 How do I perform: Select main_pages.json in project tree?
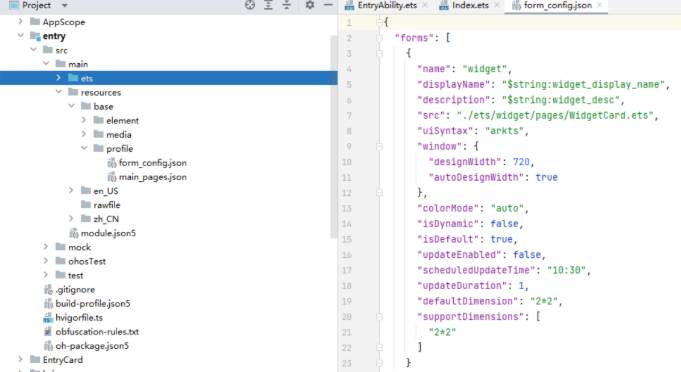(152, 177)
